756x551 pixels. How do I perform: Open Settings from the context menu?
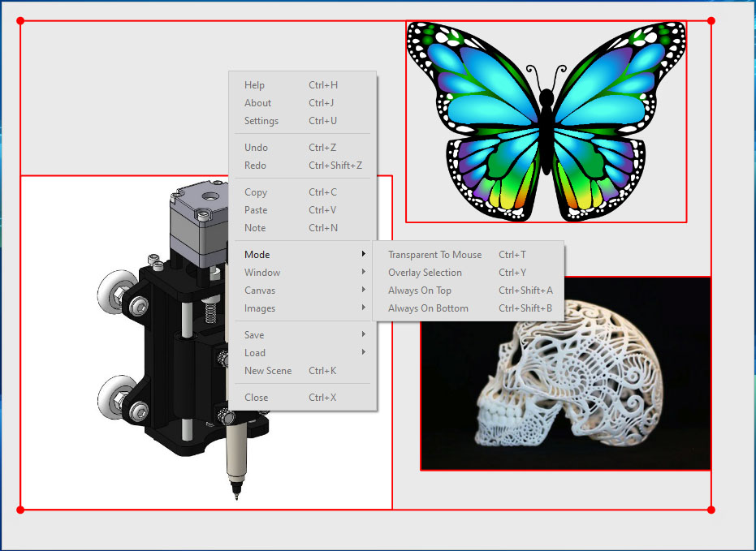point(302,120)
